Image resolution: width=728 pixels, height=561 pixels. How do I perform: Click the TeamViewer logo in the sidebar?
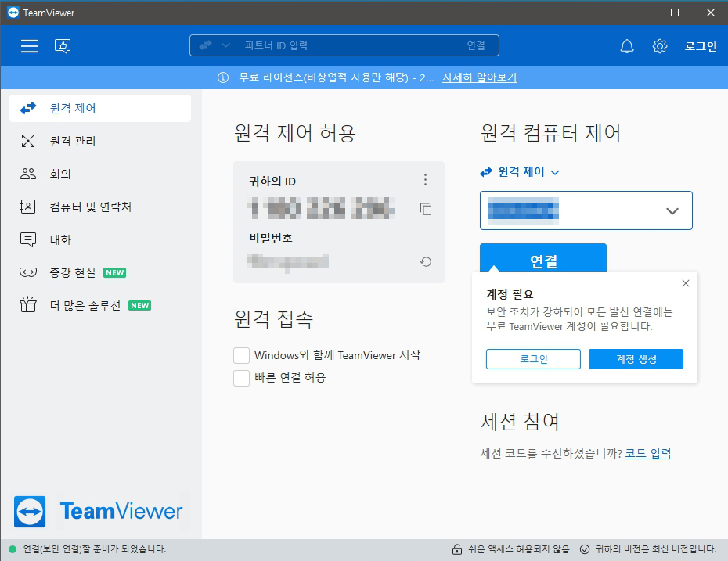click(x=99, y=512)
